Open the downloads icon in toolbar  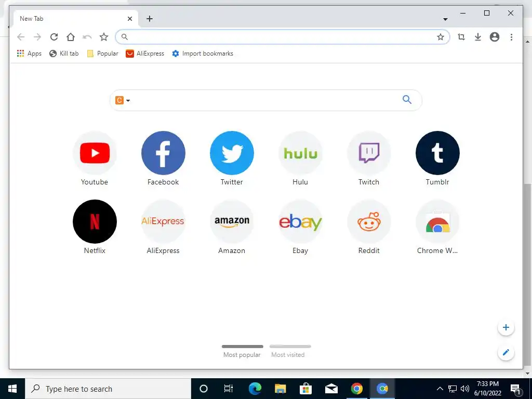tap(478, 37)
